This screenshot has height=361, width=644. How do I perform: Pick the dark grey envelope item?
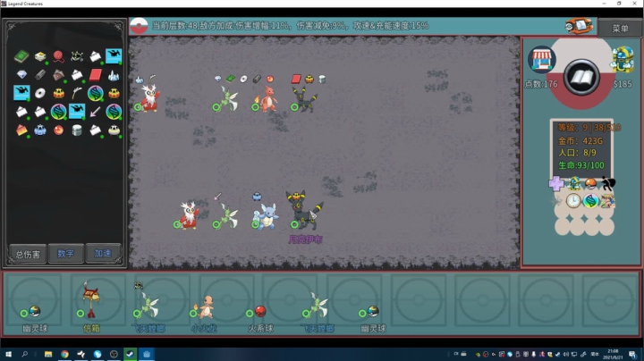(58, 75)
